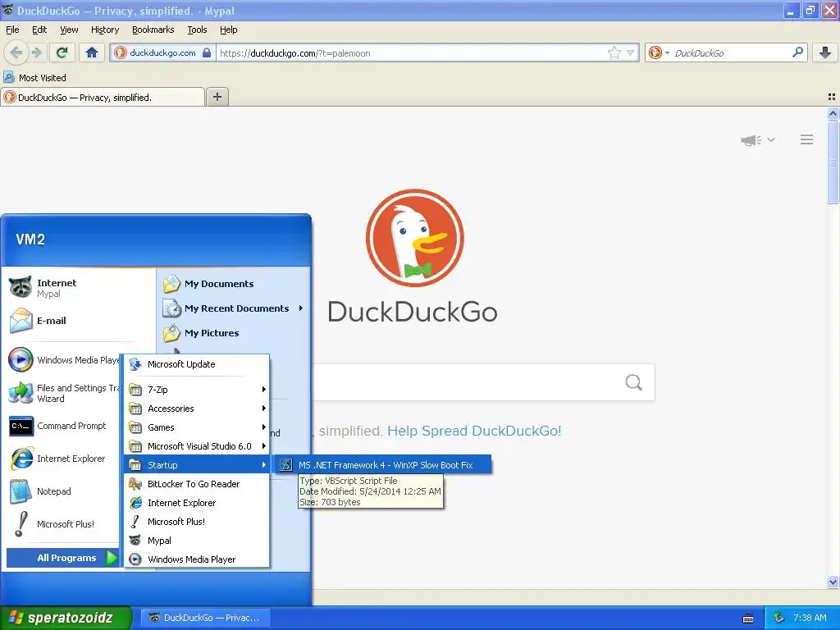The height and width of the screenshot is (630, 840).
Task: Click the DuckDuckGo page search magnifier
Action: click(x=633, y=382)
